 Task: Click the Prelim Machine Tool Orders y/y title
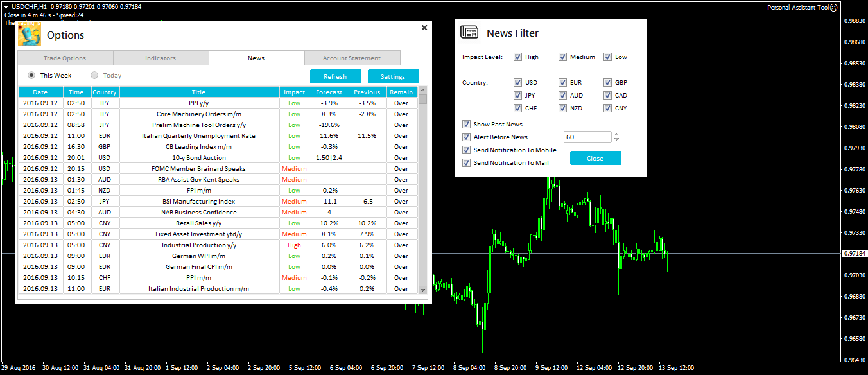tap(199, 125)
